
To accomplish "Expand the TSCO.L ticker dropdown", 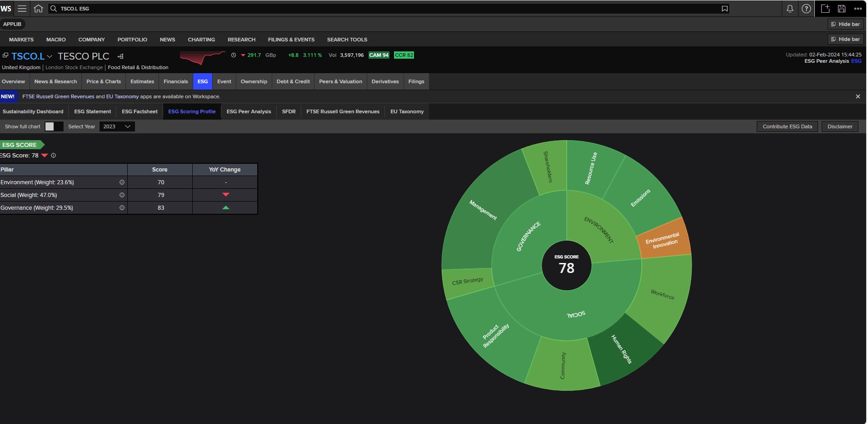I will click(49, 56).
